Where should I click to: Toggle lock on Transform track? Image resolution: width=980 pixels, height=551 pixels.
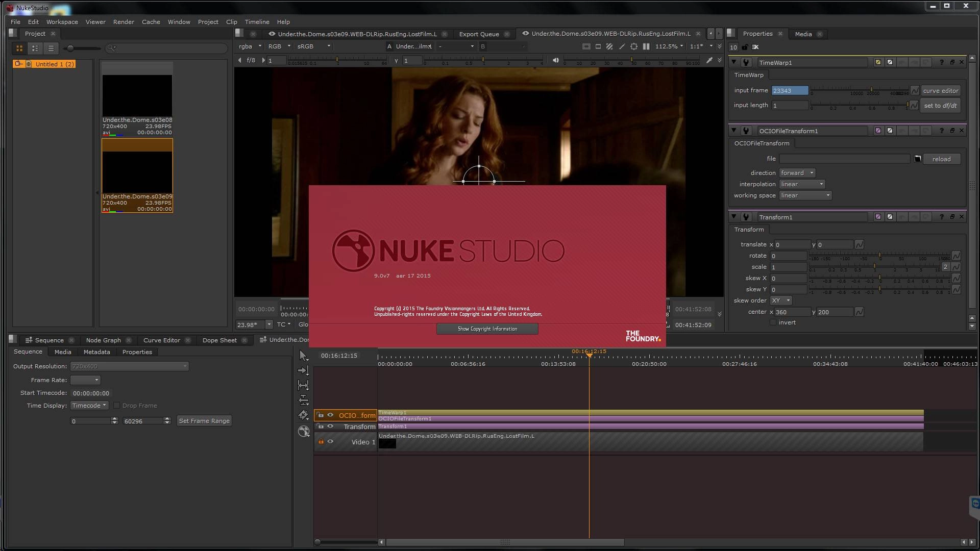[321, 427]
